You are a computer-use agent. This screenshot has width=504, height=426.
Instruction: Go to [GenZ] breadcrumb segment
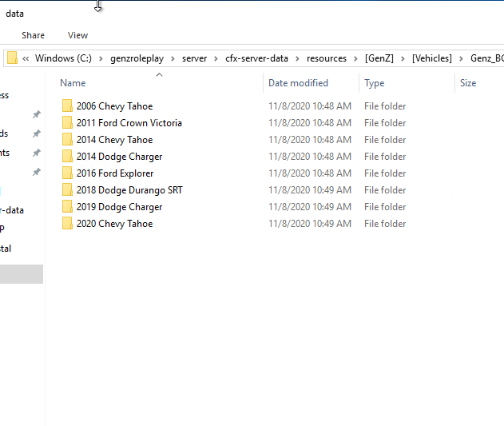click(x=379, y=58)
